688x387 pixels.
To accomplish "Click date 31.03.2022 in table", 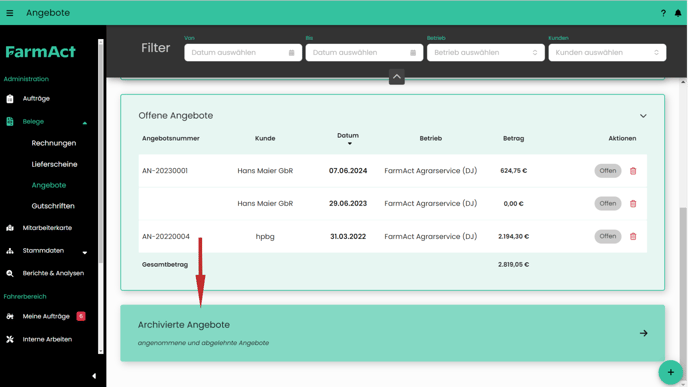I will pos(348,236).
